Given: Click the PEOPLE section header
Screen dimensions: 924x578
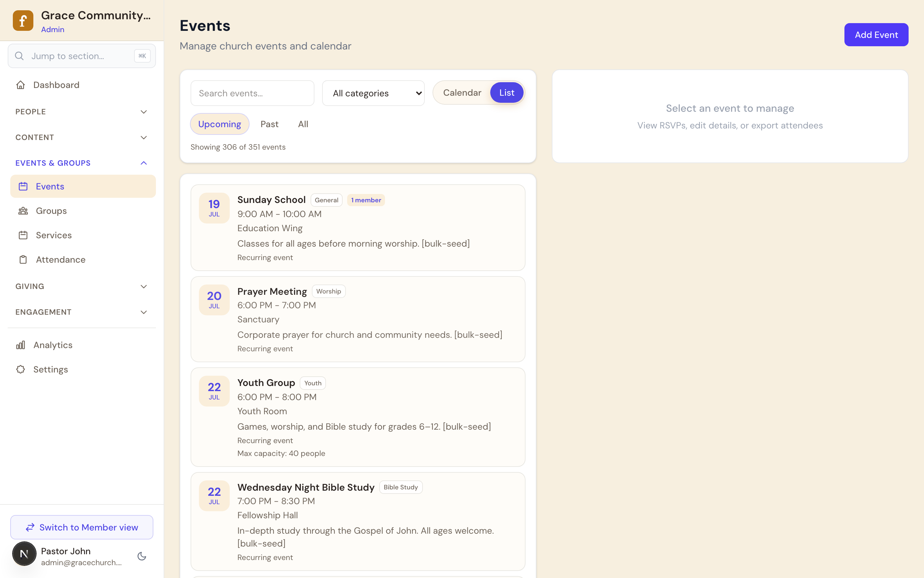Looking at the screenshot, I should 82,112.
